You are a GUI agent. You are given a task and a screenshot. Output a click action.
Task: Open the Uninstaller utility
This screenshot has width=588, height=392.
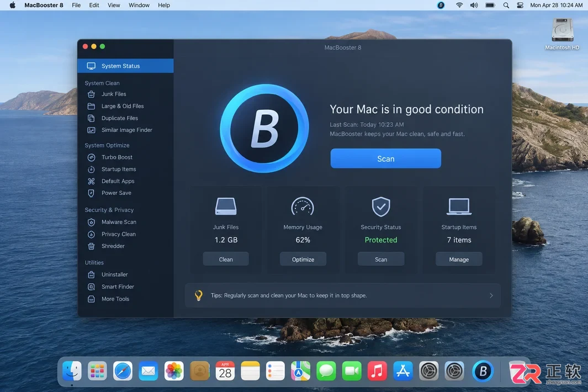[x=114, y=274]
